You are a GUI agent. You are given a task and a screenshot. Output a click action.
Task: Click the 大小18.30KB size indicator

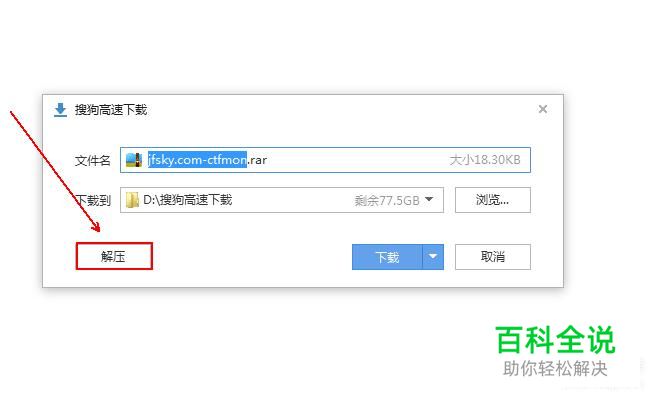click(x=485, y=160)
